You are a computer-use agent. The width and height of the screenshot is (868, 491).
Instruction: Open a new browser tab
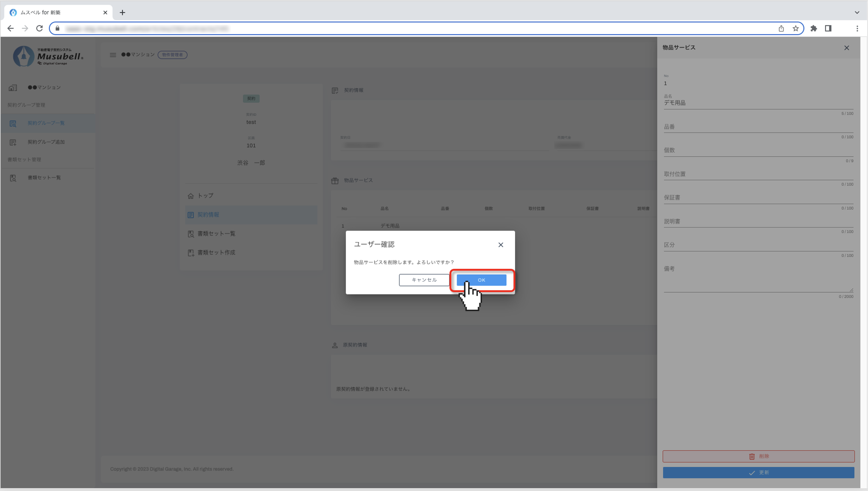(122, 13)
